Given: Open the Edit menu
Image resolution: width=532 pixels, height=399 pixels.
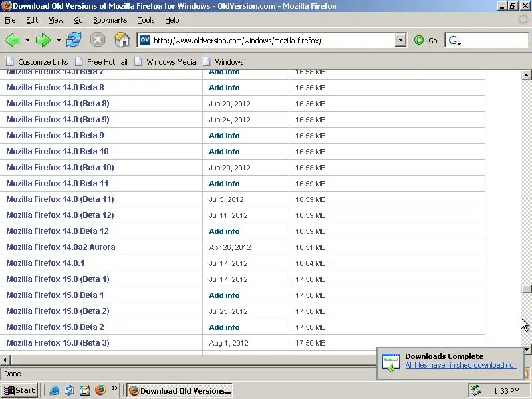Looking at the screenshot, I should 32,20.
